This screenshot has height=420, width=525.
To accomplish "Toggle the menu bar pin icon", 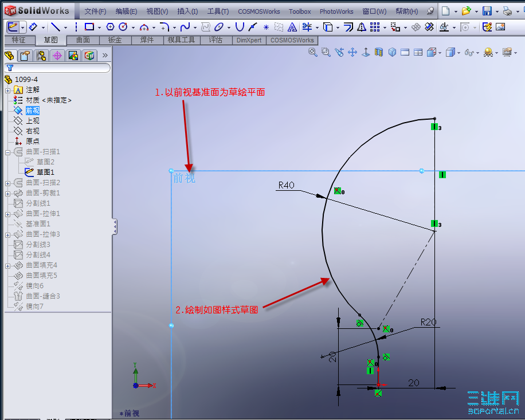I will coord(430,11).
